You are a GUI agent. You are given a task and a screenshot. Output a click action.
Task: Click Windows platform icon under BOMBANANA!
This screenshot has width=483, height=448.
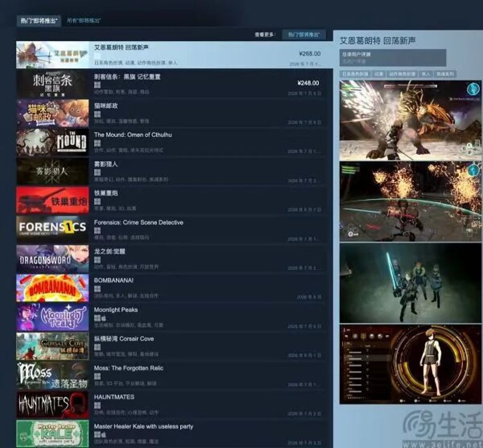[97, 289]
